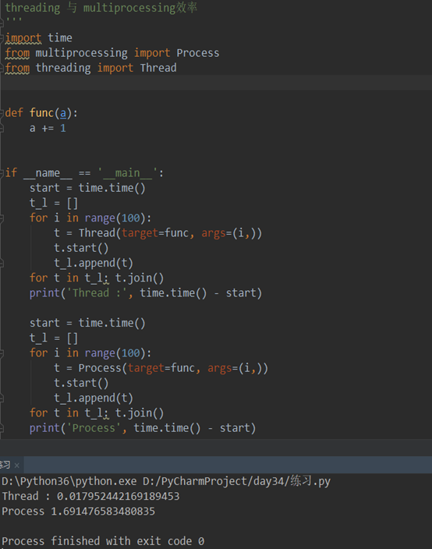Place cursor on Thread(target=func line

(158, 233)
